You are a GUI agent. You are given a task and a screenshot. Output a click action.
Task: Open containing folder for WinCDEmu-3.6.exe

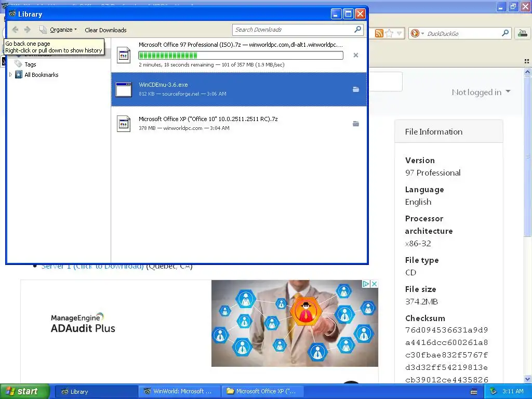pos(355,89)
